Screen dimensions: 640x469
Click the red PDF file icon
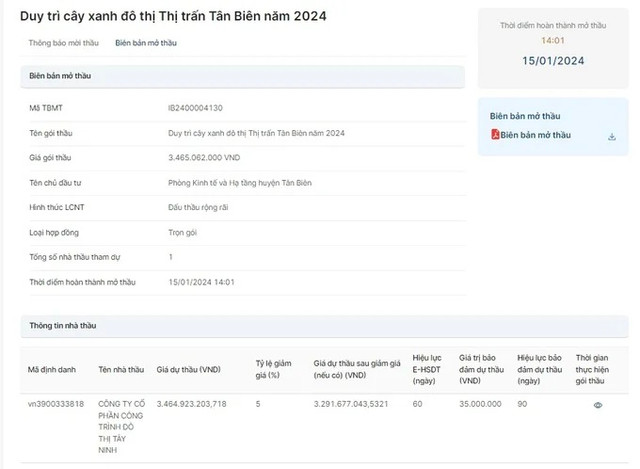click(x=494, y=135)
